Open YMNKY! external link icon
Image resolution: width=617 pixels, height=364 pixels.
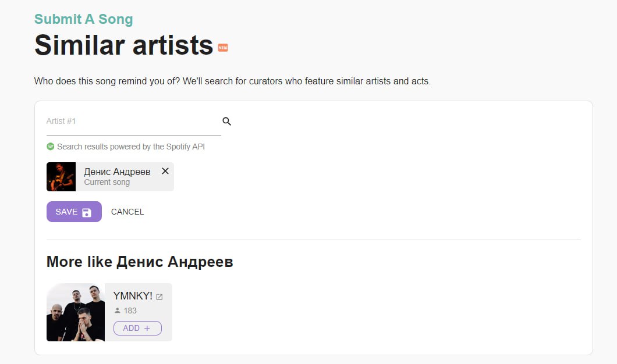click(159, 297)
